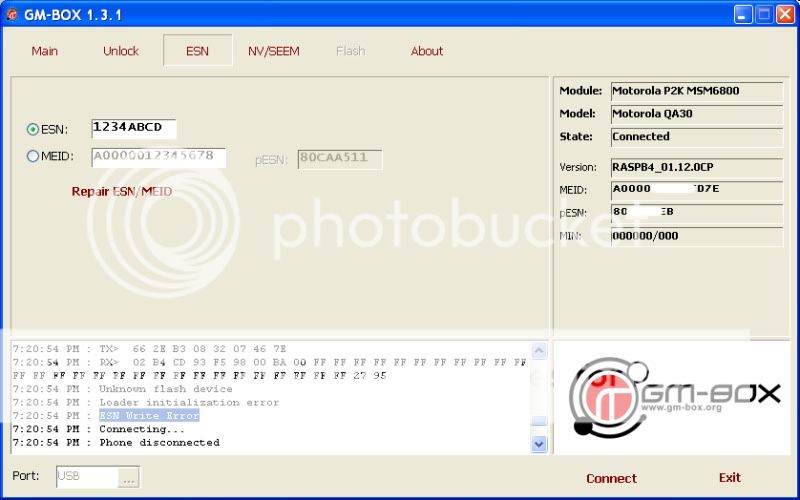This screenshot has height=500, width=800.
Task: Select the ESN radio button
Action: (33, 130)
